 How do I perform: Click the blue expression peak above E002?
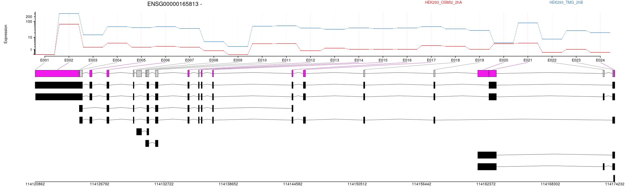[69, 13]
